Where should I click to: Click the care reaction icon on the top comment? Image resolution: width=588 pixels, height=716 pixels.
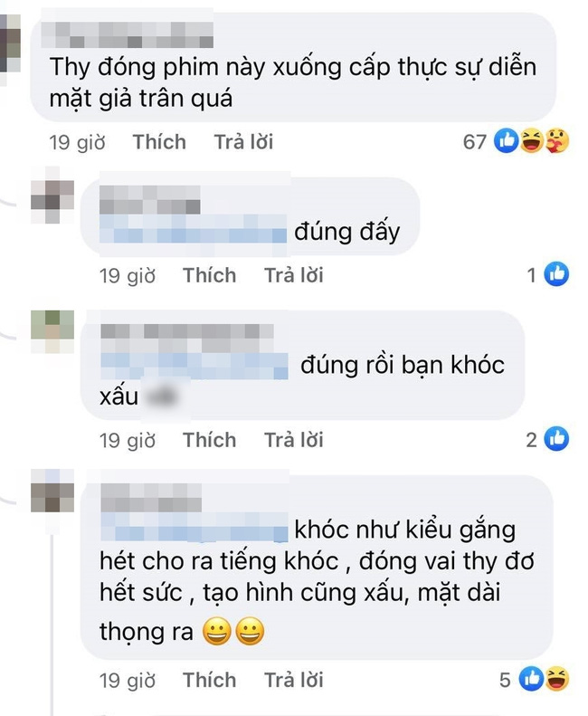(x=557, y=140)
